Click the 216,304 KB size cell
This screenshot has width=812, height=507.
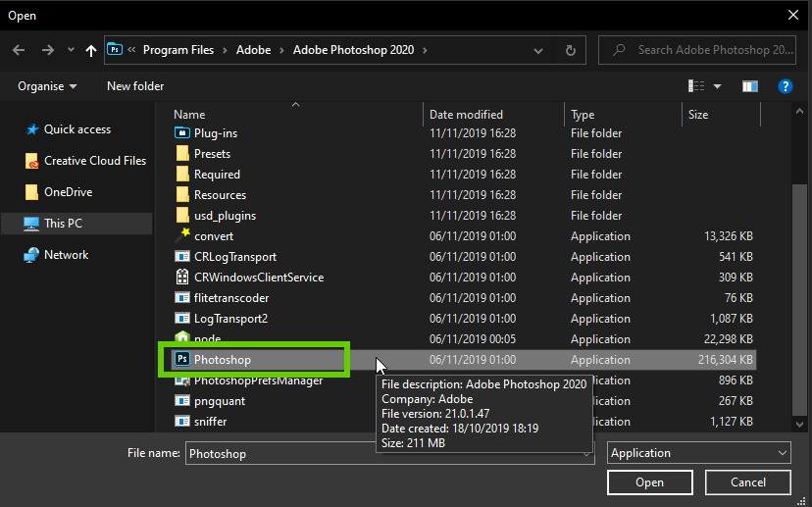tap(725, 359)
